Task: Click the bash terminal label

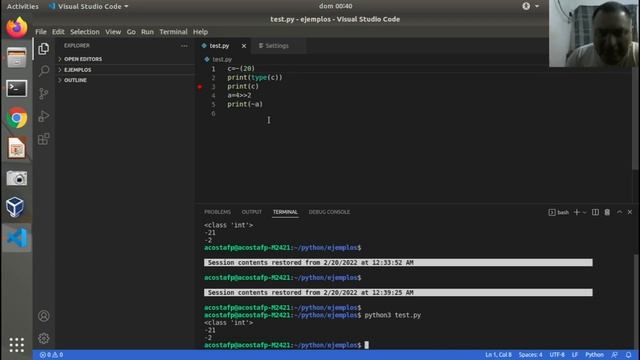Action: (559, 212)
